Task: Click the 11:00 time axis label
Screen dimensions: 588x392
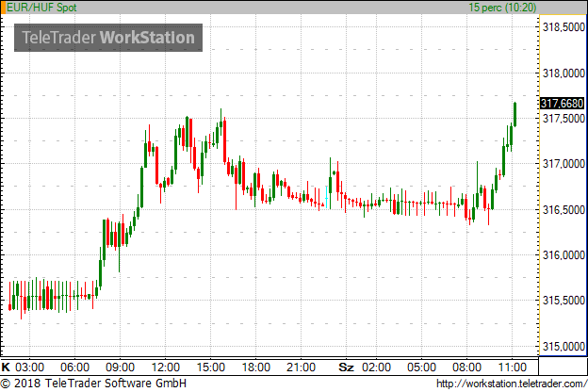Action: point(513,367)
